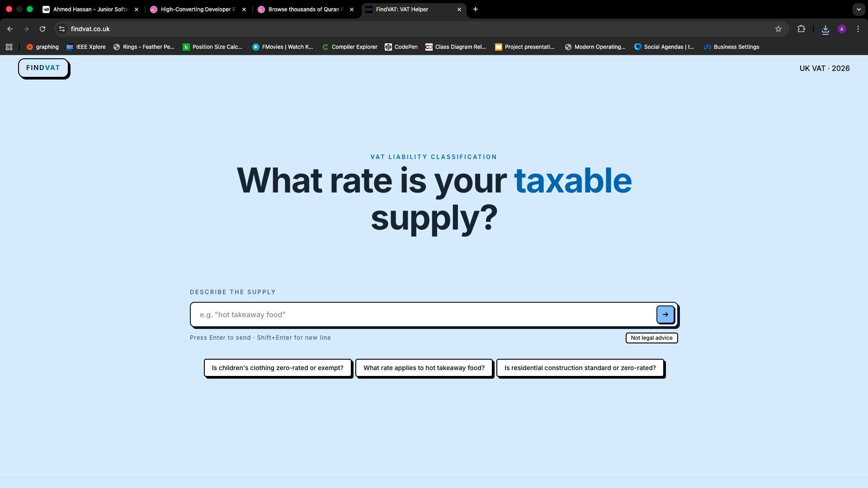Open the bookmarks apps grid icon
The height and width of the screenshot is (488, 868).
pos(9,47)
